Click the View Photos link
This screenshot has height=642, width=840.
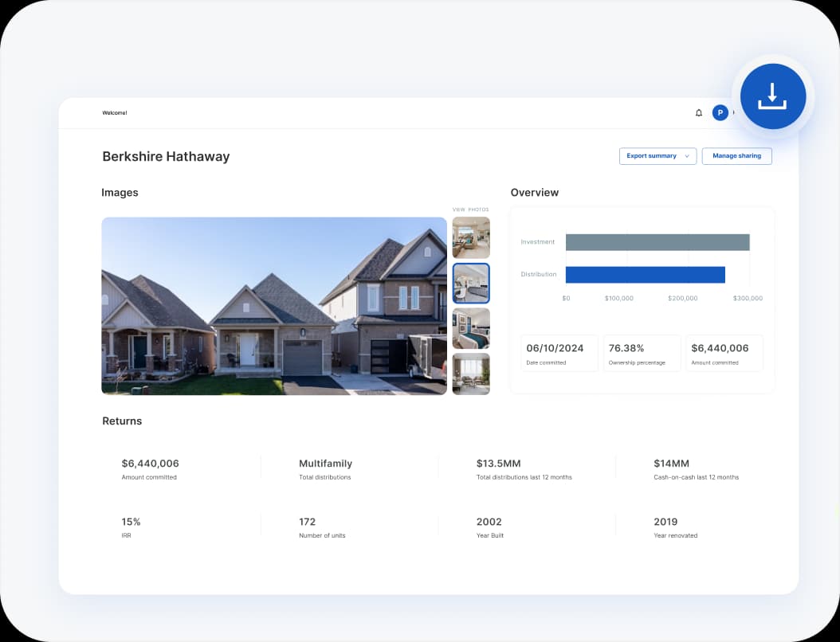click(470, 209)
